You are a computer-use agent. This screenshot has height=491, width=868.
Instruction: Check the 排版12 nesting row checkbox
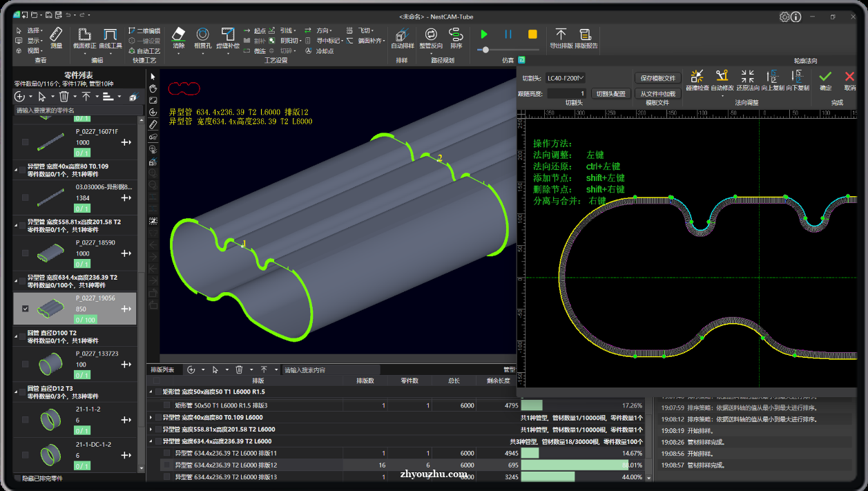[166, 465]
